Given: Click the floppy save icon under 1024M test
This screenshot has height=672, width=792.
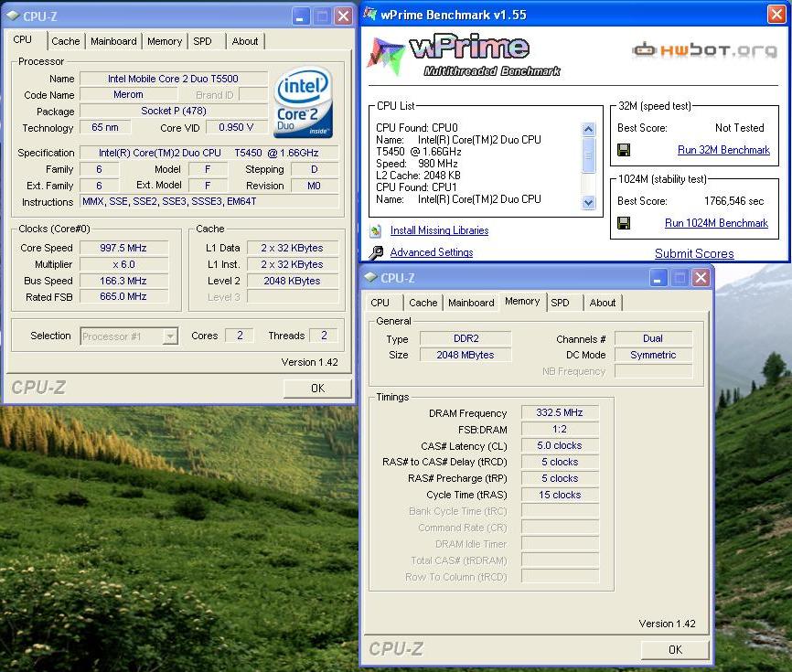Looking at the screenshot, I should click(624, 223).
